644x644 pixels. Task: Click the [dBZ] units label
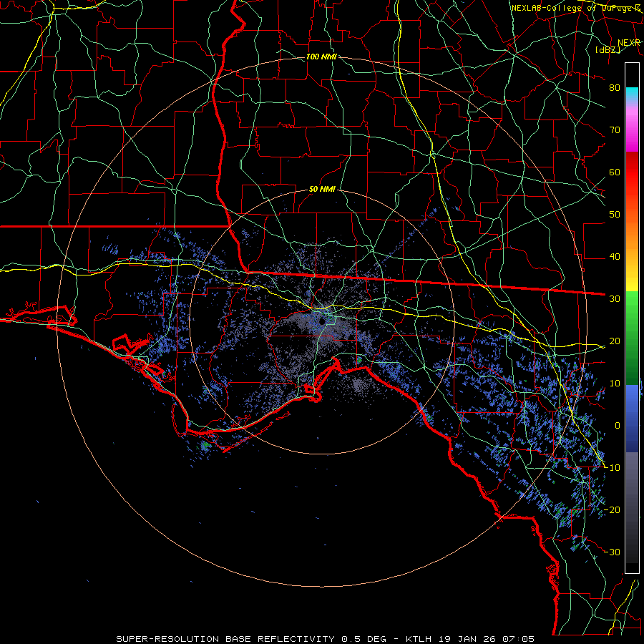click(x=608, y=49)
